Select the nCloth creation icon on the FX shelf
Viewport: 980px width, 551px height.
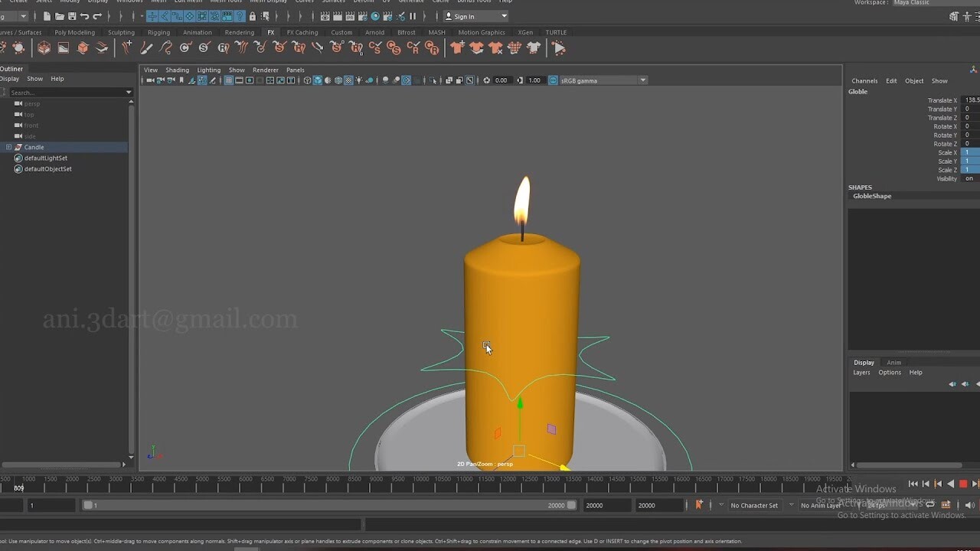coord(457,47)
